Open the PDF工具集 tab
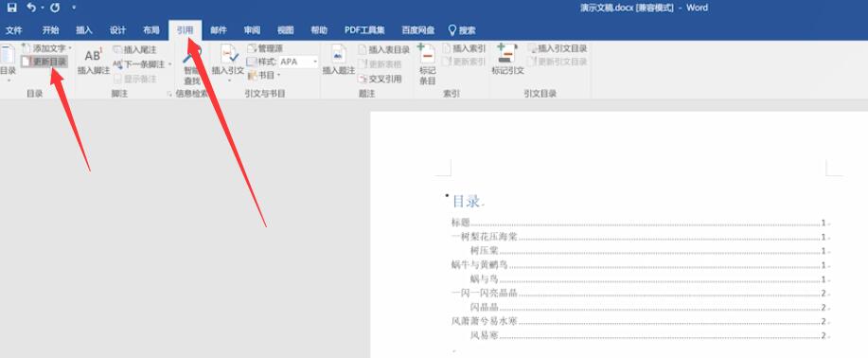Image resolution: width=868 pixels, height=358 pixels. tap(364, 30)
